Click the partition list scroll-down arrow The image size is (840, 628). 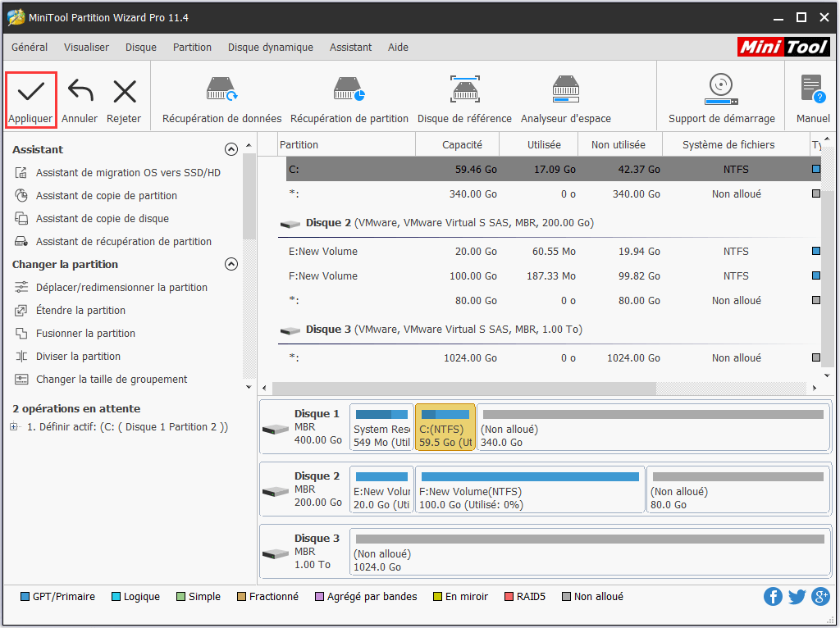point(827,375)
